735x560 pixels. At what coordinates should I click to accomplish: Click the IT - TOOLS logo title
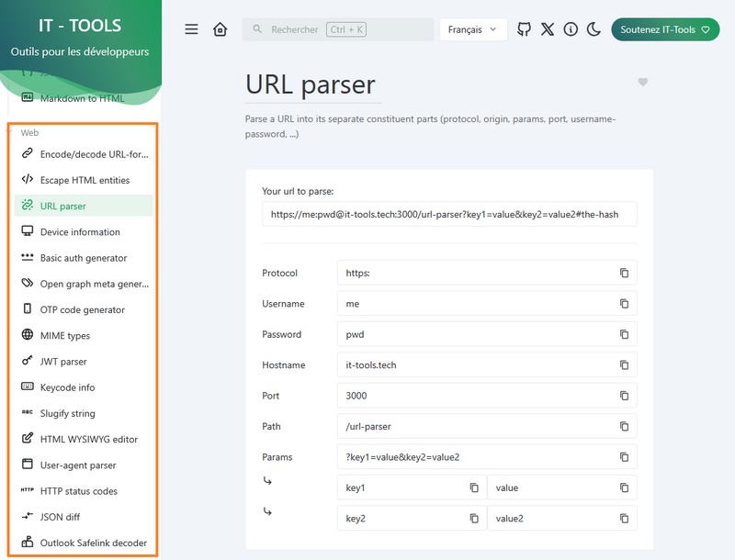tap(80, 26)
